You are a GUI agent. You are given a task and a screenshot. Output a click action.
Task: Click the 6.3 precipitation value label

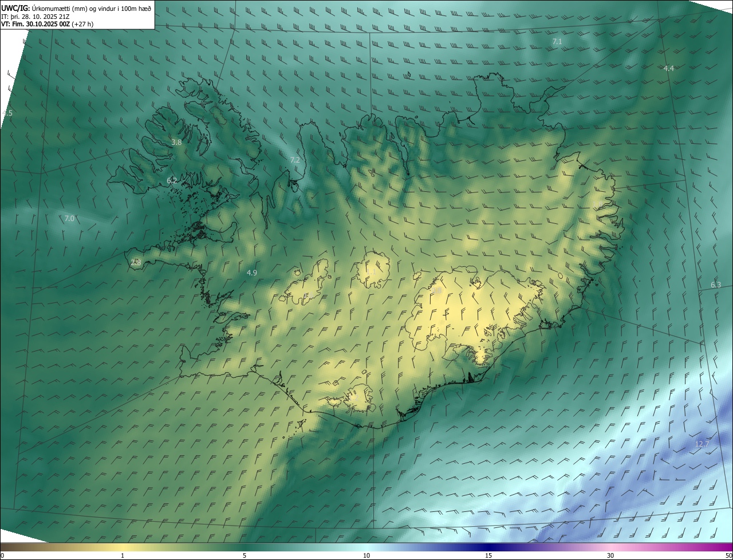coord(716,285)
